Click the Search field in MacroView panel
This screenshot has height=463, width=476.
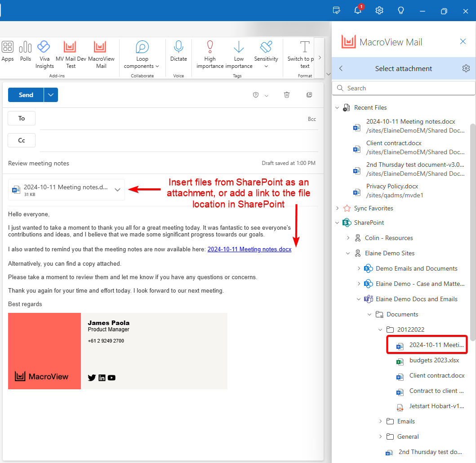point(403,88)
